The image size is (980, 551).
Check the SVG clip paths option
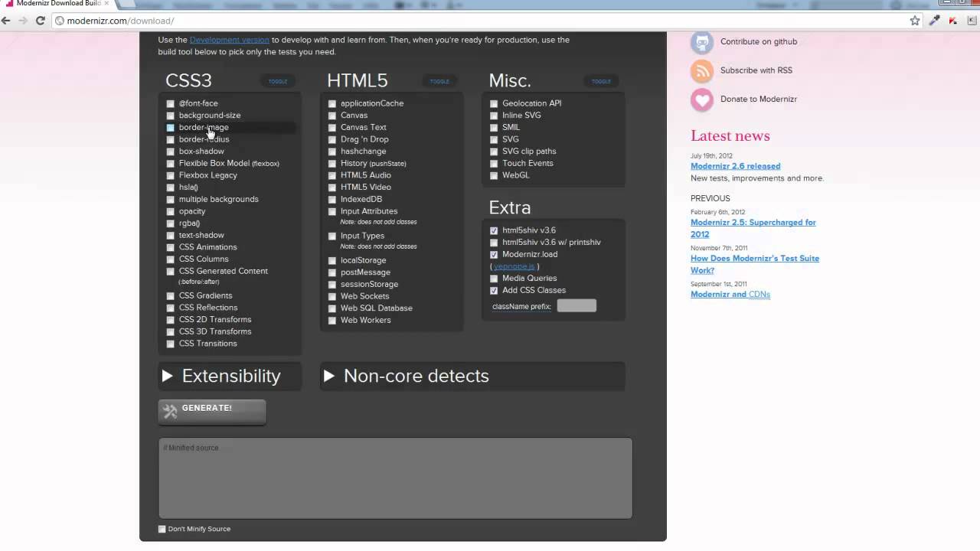[494, 152]
